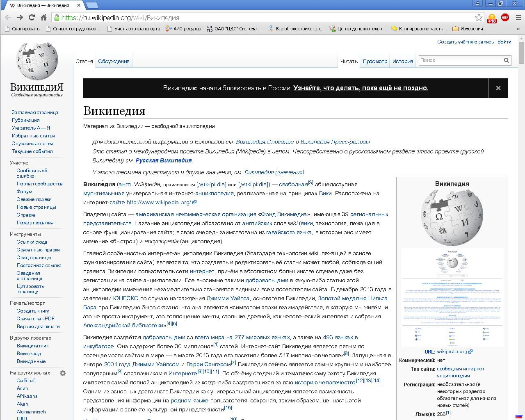Open the Просмотр tab
The height and width of the screenshot is (420, 525).
point(375,61)
